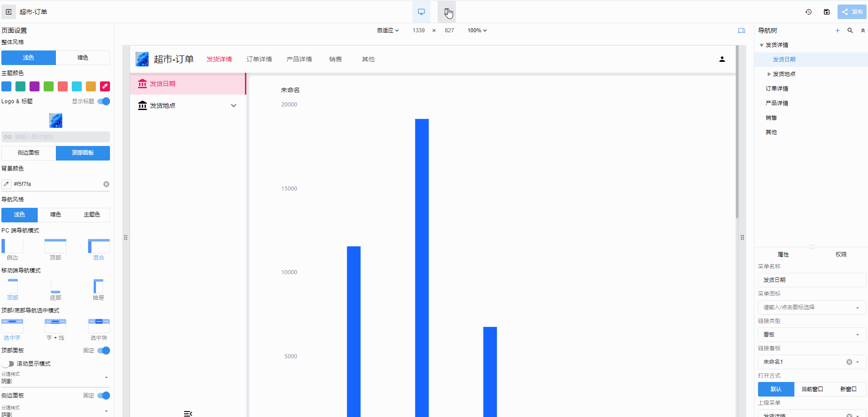
Task: Switch to mobile preview mode icon
Action: point(447,12)
